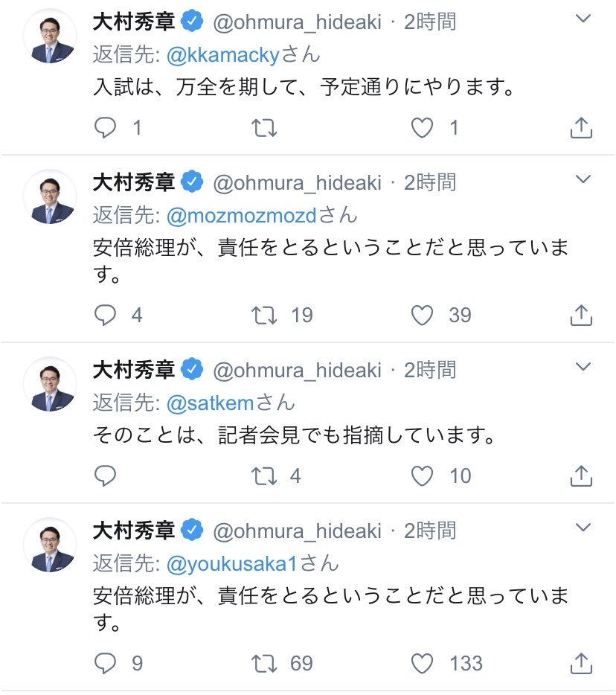Open the @youkusaka1 profile link

(x=232, y=563)
